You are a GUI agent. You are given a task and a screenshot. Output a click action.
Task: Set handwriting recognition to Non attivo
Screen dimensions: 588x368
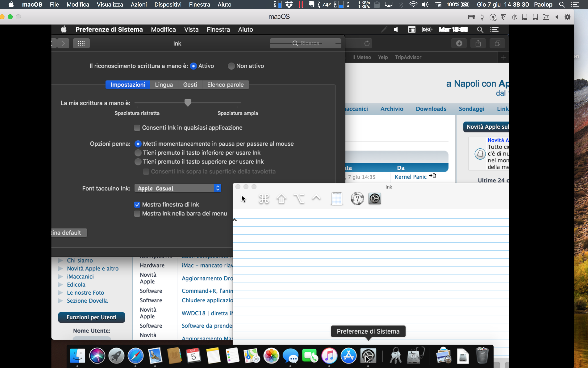pyautogui.click(x=231, y=66)
